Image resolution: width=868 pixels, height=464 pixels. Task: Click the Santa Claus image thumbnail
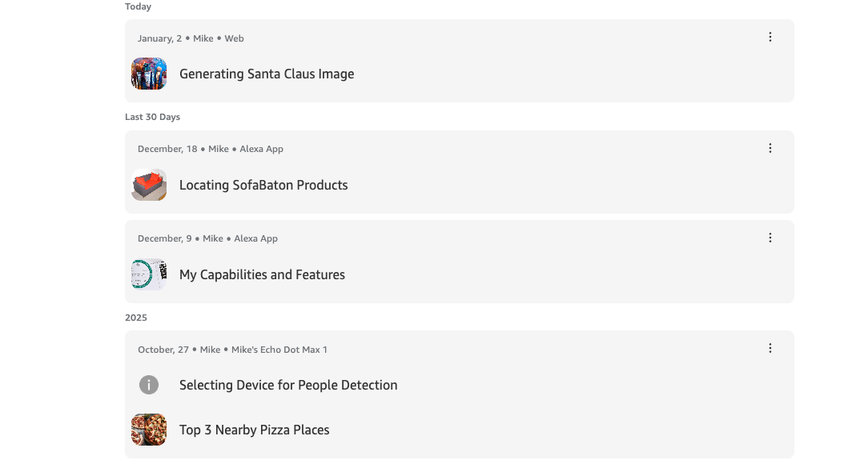149,74
